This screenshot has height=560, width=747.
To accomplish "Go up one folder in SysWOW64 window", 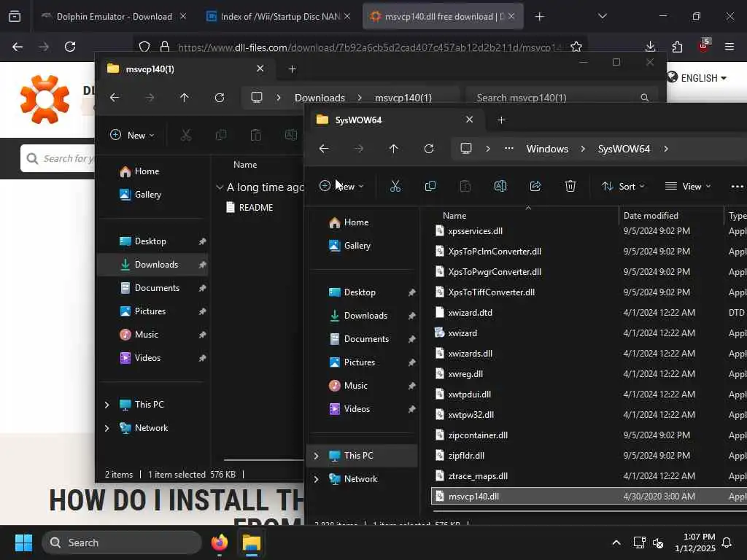I will (393, 149).
